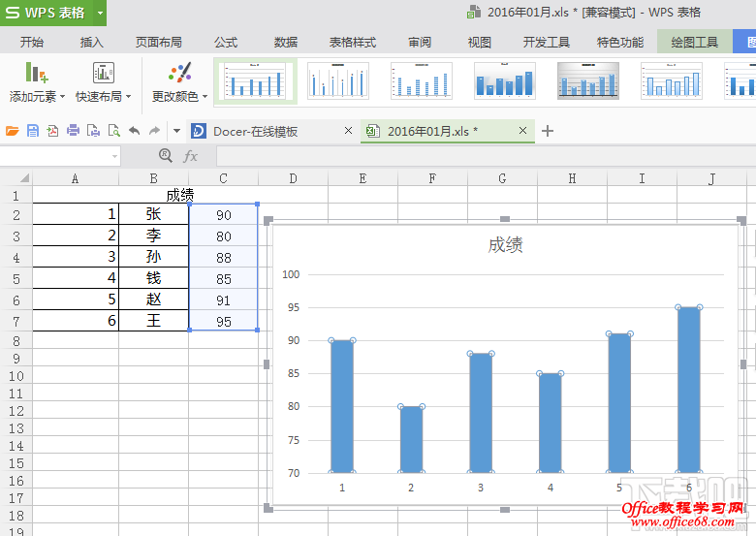Viewport: 756px width, 536px height.
Task: Select the dark gray background chart style
Action: 588,80
